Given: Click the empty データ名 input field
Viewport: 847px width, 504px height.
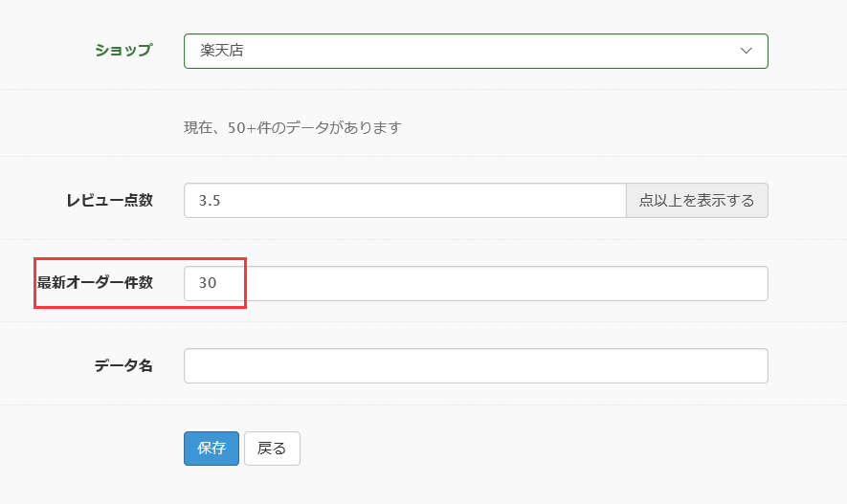Looking at the screenshot, I should [476, 366].
